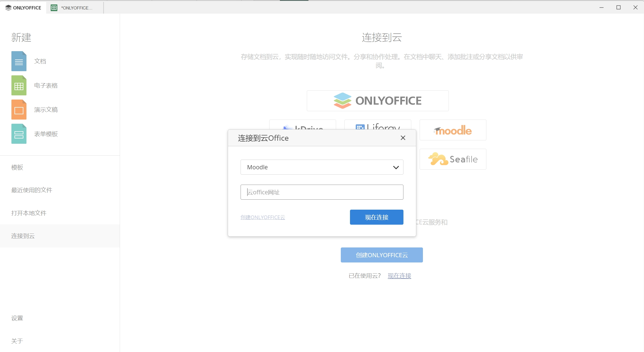
Task: Click the green spreadsheet file icon
Action: pyautogui.click(x=19, y=85)
